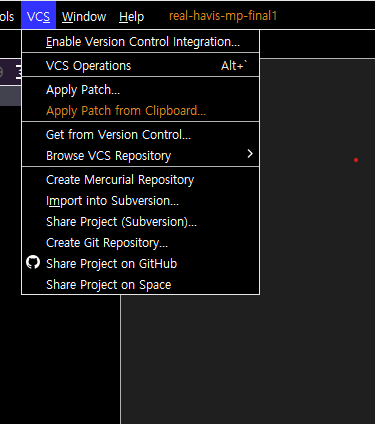The image size is (375, 424).
Task: Choose Share Project (Subversion)
Action: pyautogui.click(x=140, y=222)
